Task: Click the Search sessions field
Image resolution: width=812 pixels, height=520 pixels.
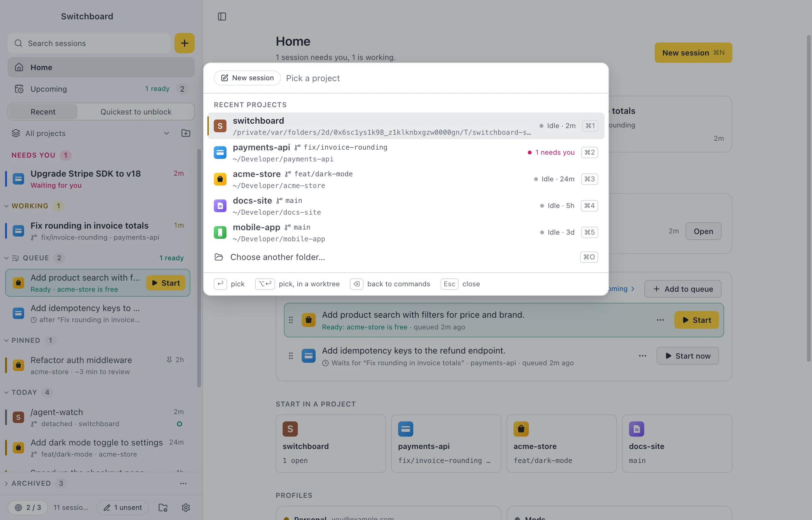Action: 89,43
